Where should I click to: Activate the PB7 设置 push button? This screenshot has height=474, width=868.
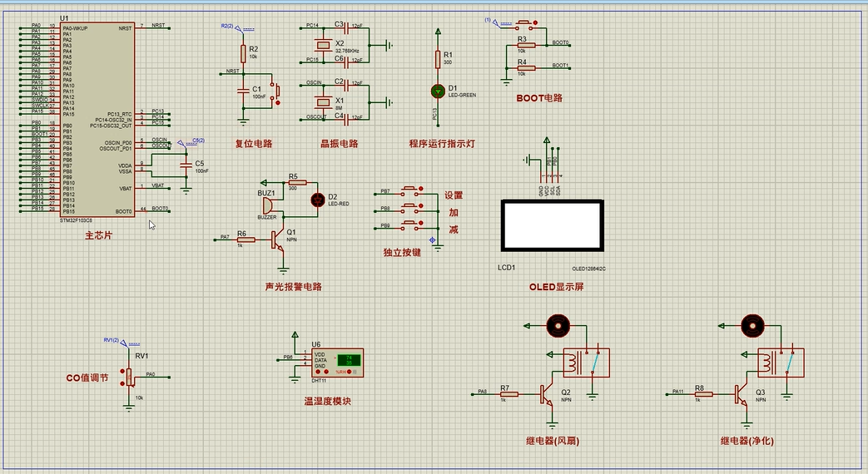(410, 190)
